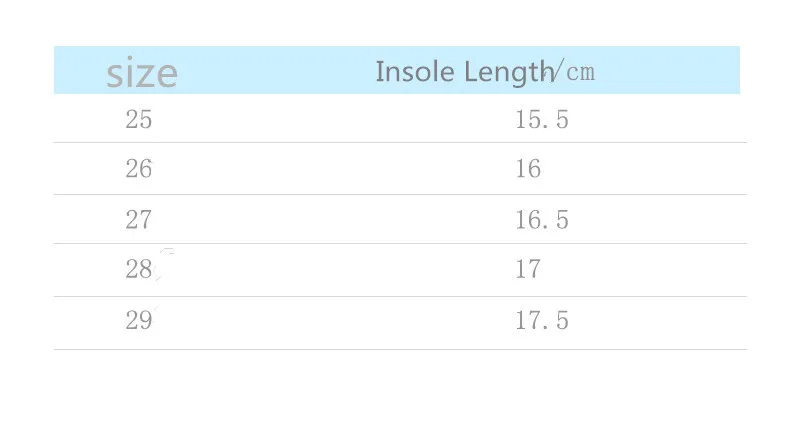
Task: Click the 'size' column header
Action: [142, 74]
